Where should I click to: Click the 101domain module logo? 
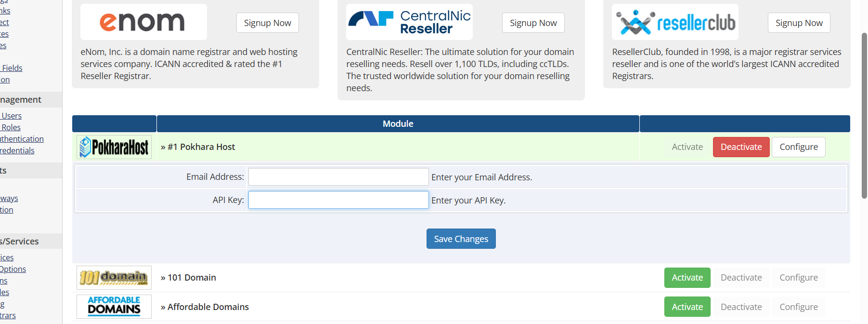[x=114, y=278]
